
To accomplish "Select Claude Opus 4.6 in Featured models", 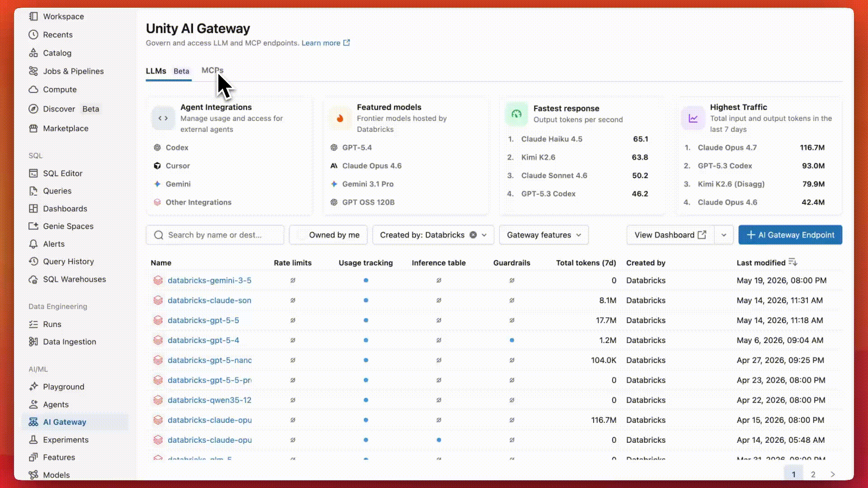I will 372,166.
